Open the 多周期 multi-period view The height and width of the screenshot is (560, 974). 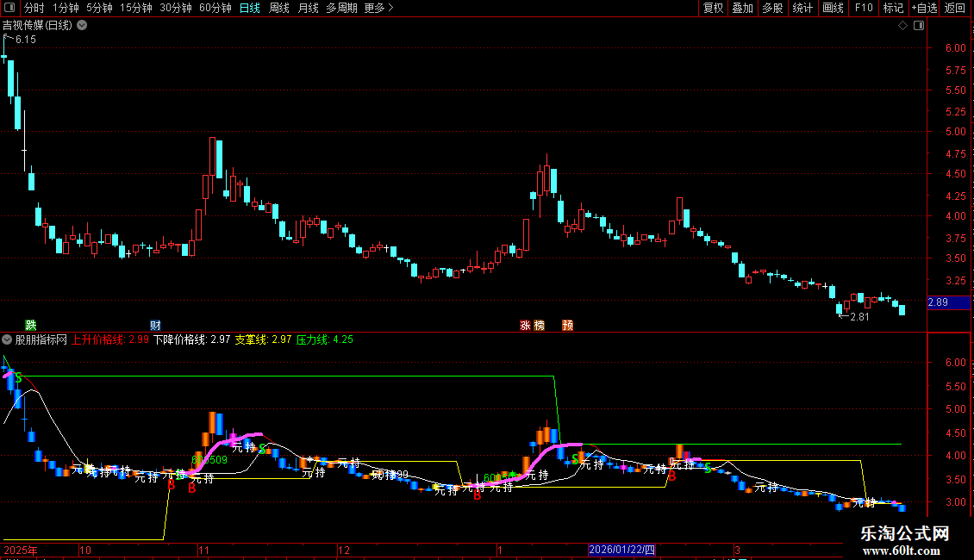point(341,8)
